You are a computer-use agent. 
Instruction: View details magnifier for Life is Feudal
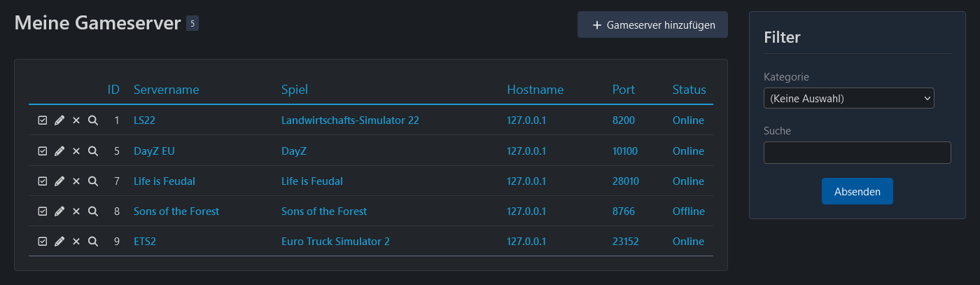tap(93, 181)
